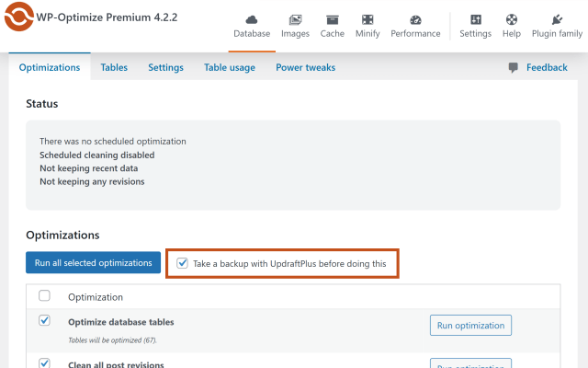Open the Performance gauge icon
This screenshot has width=588, height=368.
tap(415, 19)
